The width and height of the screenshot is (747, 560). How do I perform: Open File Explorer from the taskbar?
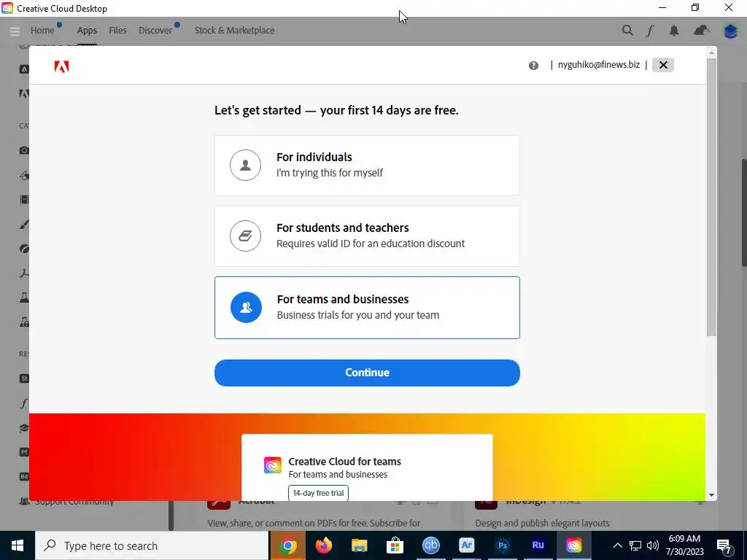coord(359,545)
